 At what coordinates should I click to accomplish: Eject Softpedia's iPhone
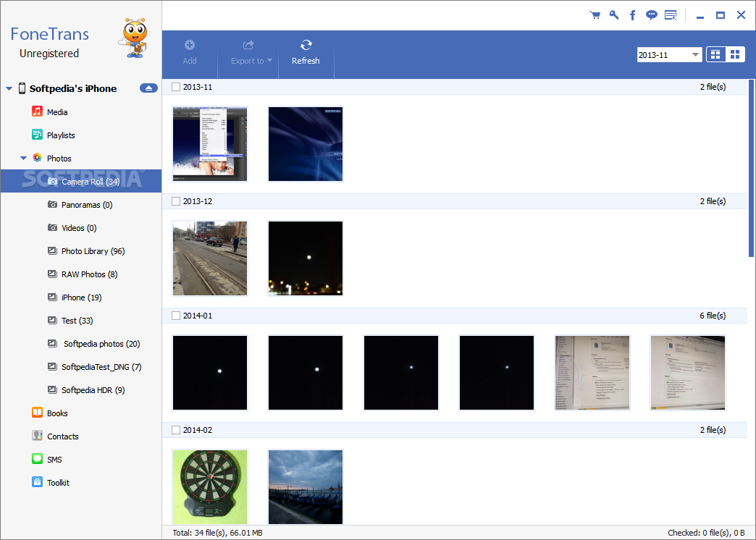(x=148, y=88)
